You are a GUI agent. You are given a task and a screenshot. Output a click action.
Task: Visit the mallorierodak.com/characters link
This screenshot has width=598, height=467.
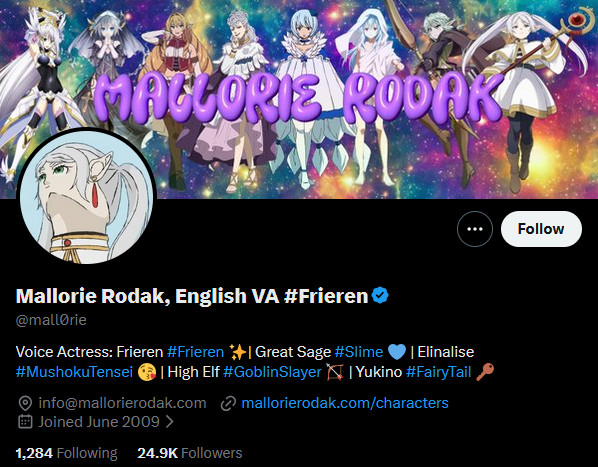pyautogui.click(x=345, y=403)
